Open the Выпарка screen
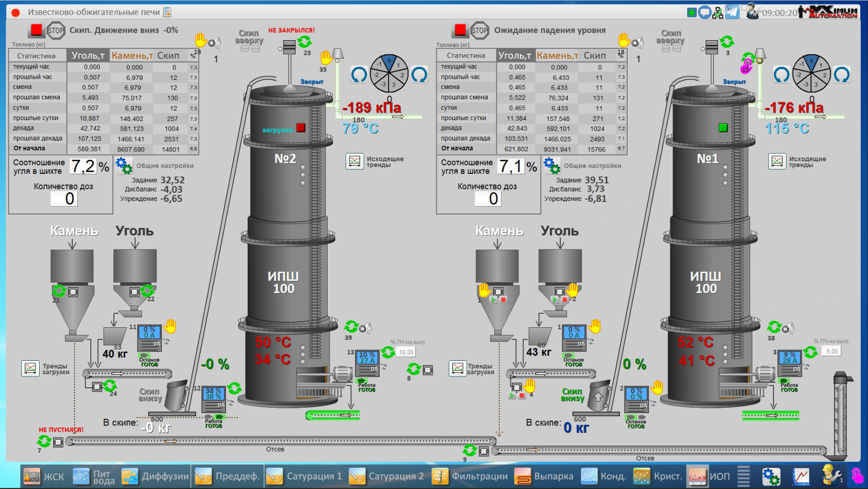 pos(544,476)
